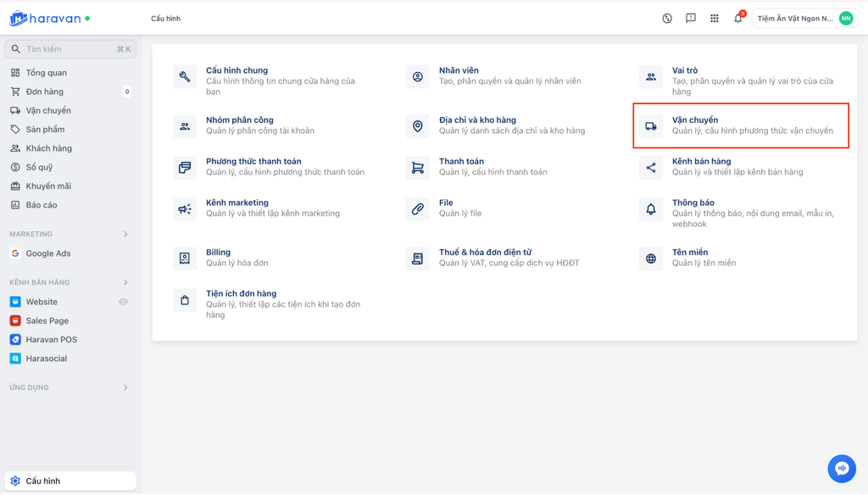
Task: Expand the ỨNG DỤNG section chevron
Action: pos(125,387)
